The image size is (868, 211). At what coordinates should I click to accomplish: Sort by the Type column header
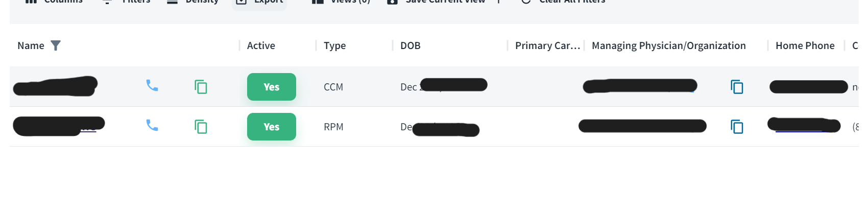point(334,45)
